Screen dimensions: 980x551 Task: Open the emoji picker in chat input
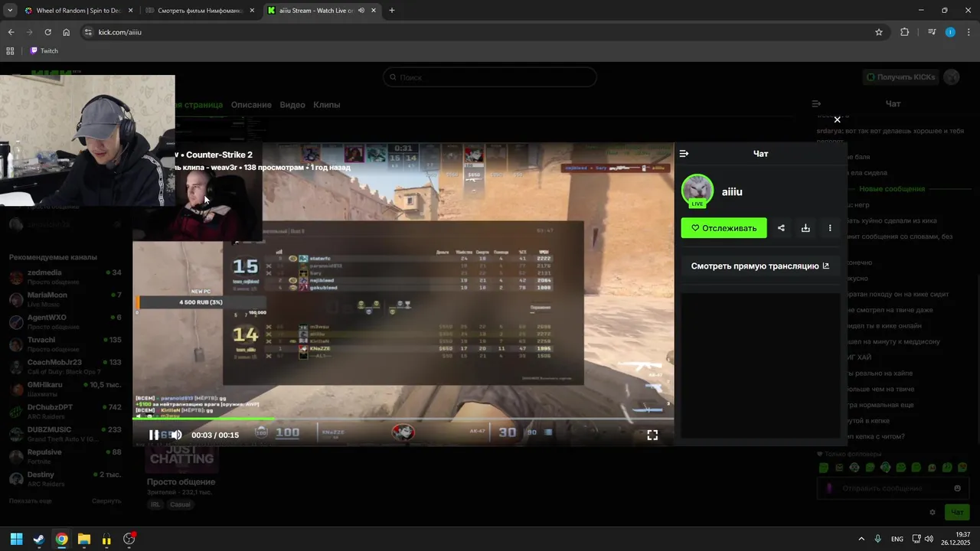[957, 488]
